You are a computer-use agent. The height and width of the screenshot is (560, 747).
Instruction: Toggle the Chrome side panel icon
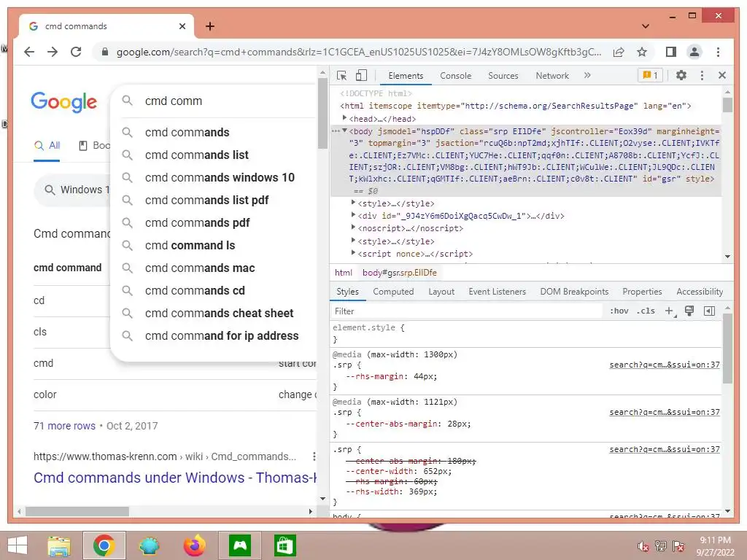[671, 52]
